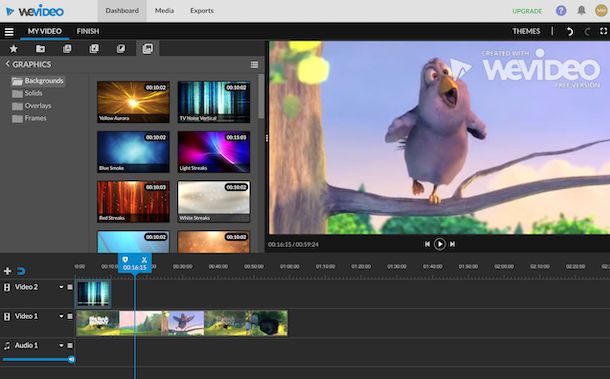The image size is (610, 379).
Task: Switch to the Exports tab
Action: click(202, 11)
